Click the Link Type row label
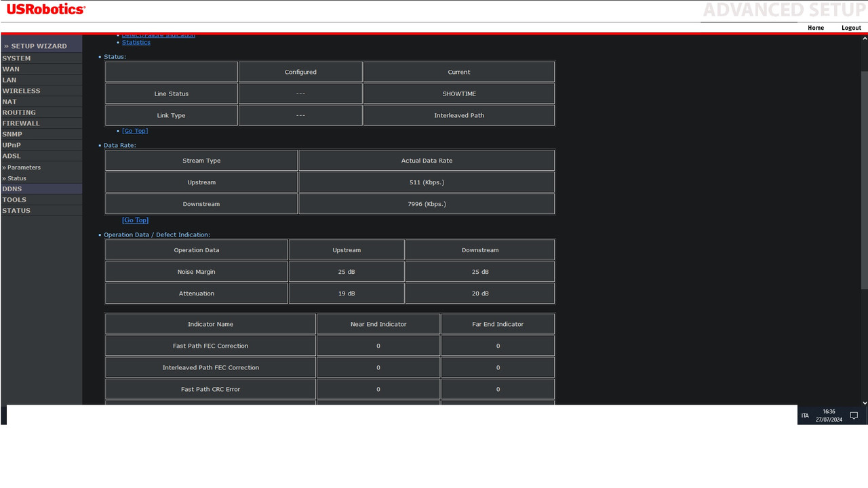868x488 pixels. click(x=172, y=115)
